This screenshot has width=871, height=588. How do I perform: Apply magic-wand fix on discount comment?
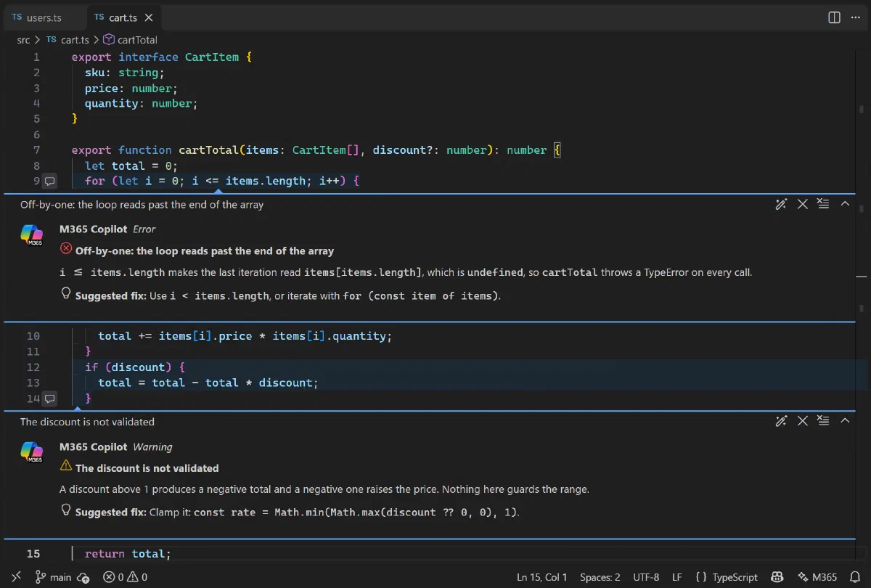coord(781,421)
